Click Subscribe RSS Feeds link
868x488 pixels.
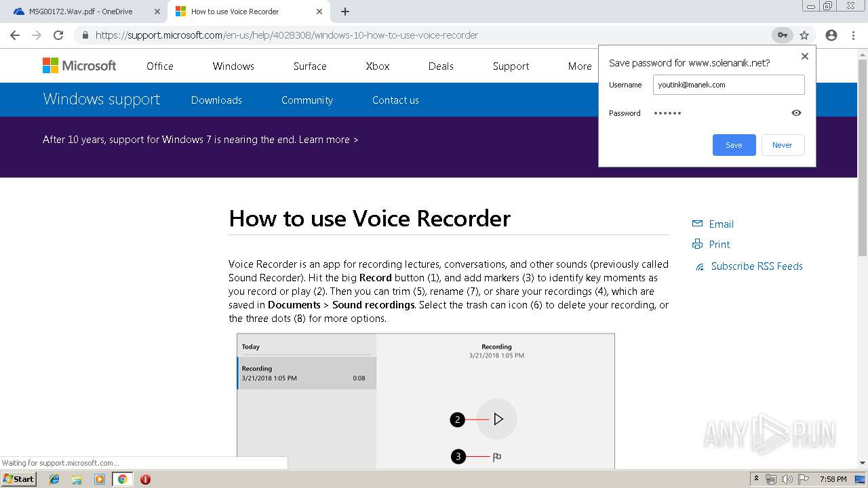[x=757, y=266]
